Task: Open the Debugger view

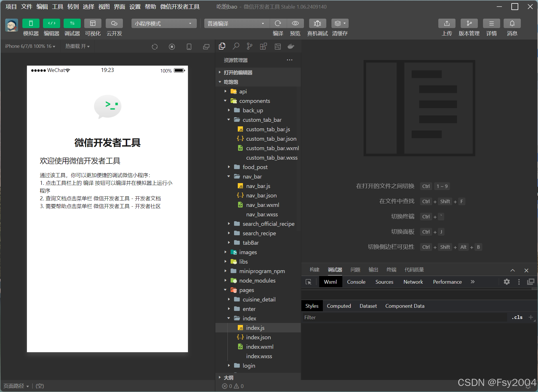Action: 72,27
